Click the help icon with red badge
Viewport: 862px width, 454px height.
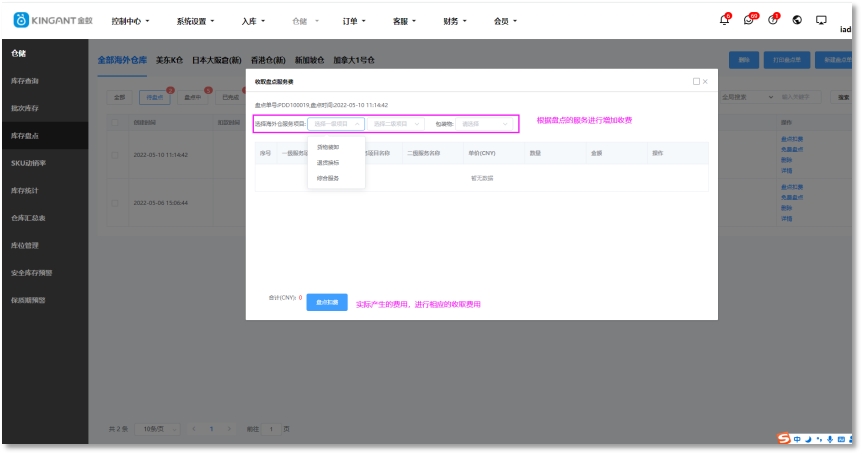pyautogui.click(x=773, y=20)
